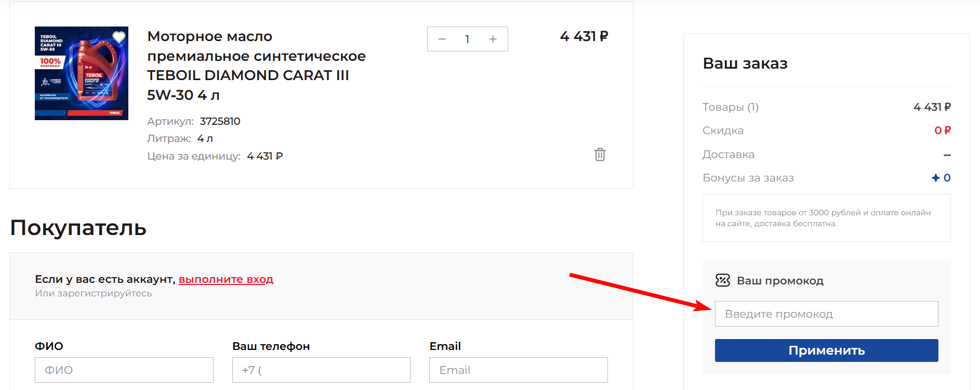Decrease quantity with the minus button

click(442, 40)
